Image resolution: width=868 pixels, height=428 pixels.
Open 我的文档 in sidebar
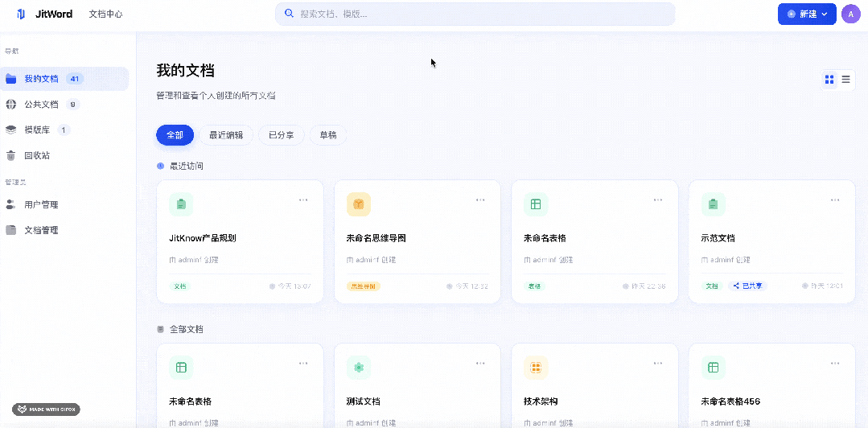(64, 79)
